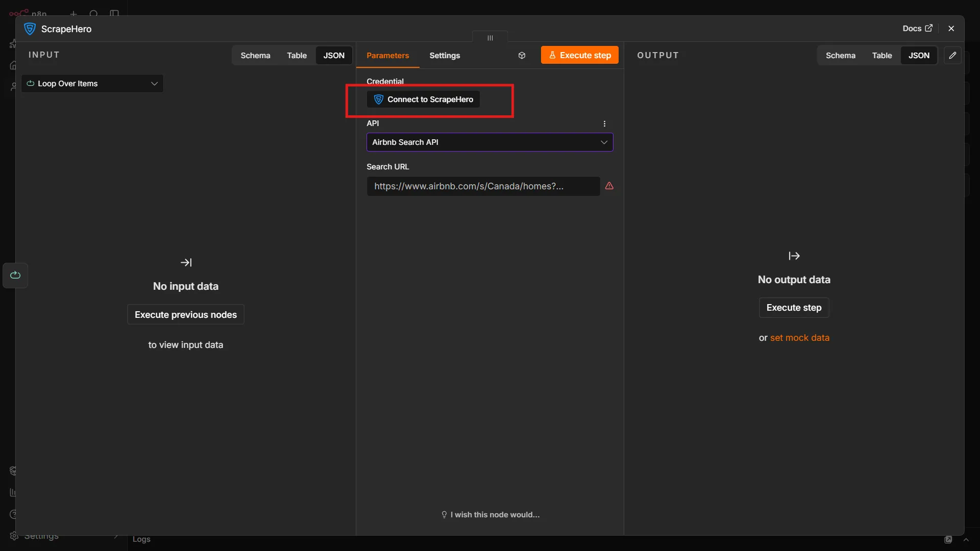980x551 pixels.
Task: Click the Loop Over Items floating node icon
Action: tap(15, 275)
